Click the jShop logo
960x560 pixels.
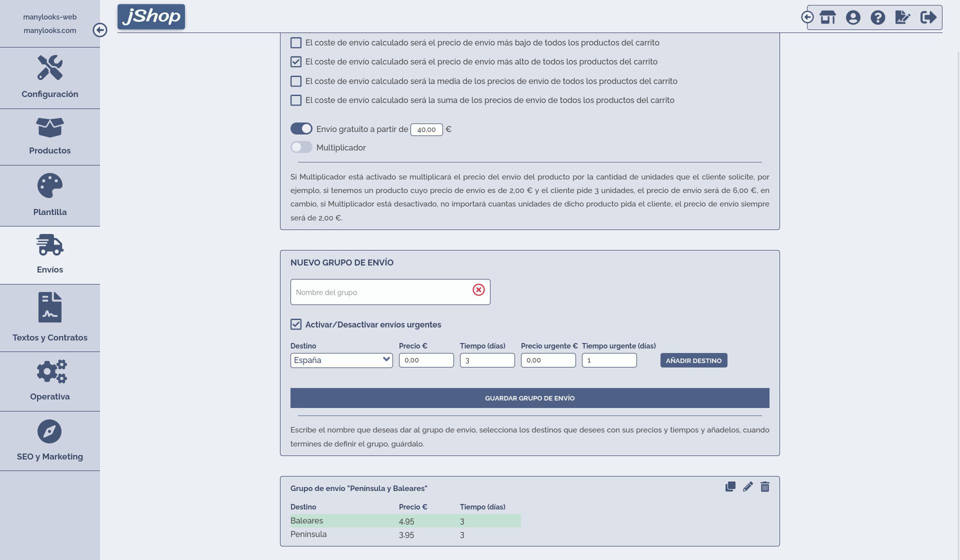pyautogui.click(x=151, y=16)
